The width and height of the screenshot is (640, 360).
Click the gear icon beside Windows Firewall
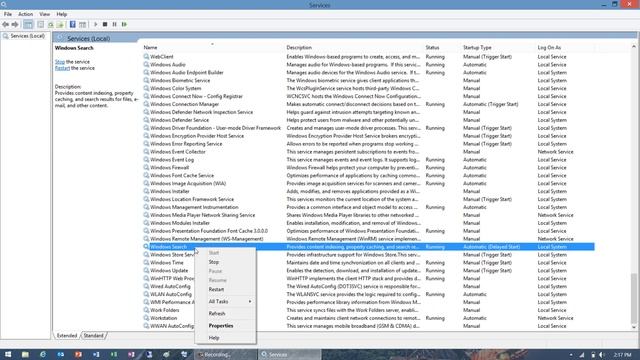[x=146, y=167]
